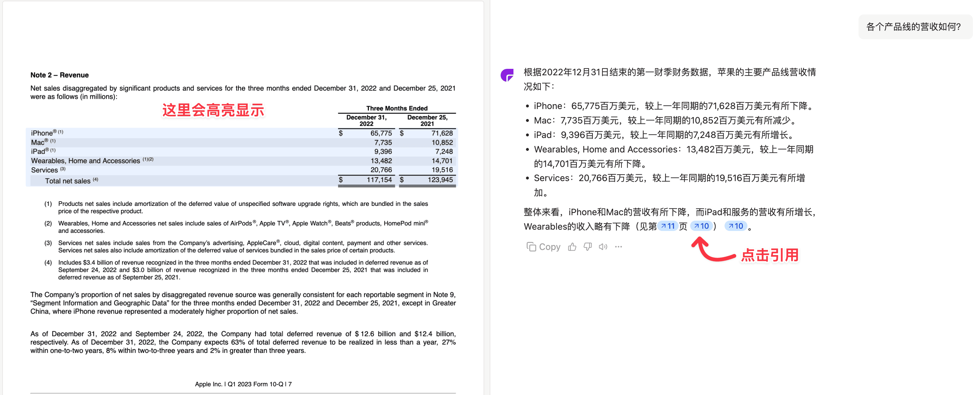Click the purple assistant avatar icon
This screenshot has height=395, width=980.
coord(507,75)
